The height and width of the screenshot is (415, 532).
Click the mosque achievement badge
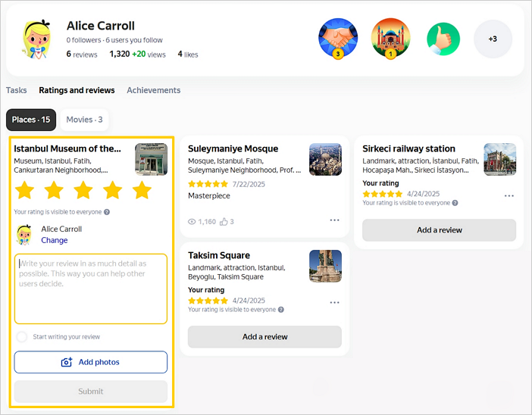click(390, 38)
